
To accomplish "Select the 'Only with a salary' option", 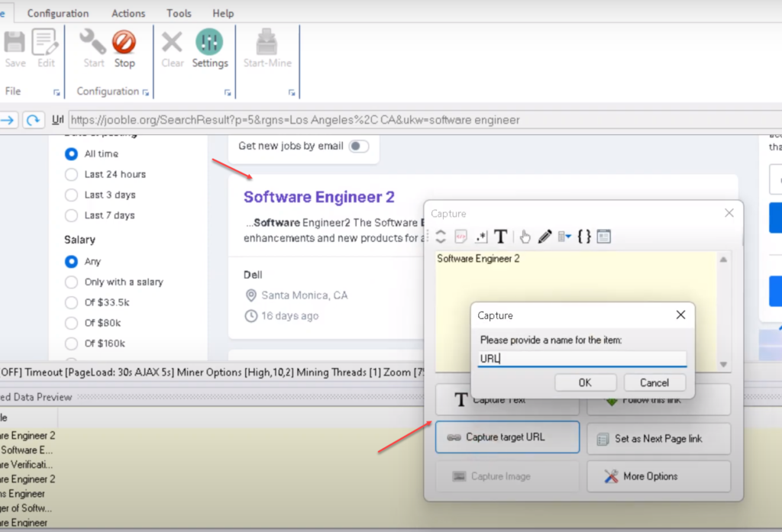I will [72, 282].
